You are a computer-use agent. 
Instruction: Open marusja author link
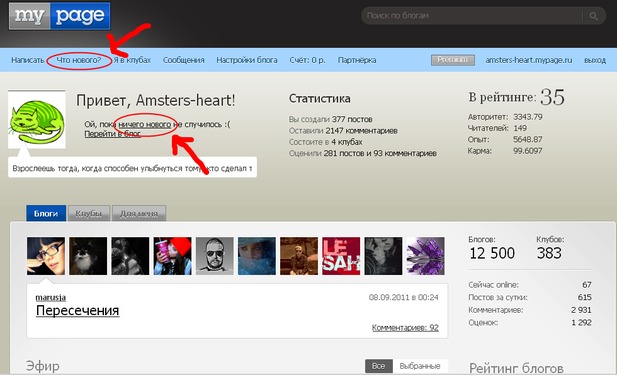tap(51, 297)
